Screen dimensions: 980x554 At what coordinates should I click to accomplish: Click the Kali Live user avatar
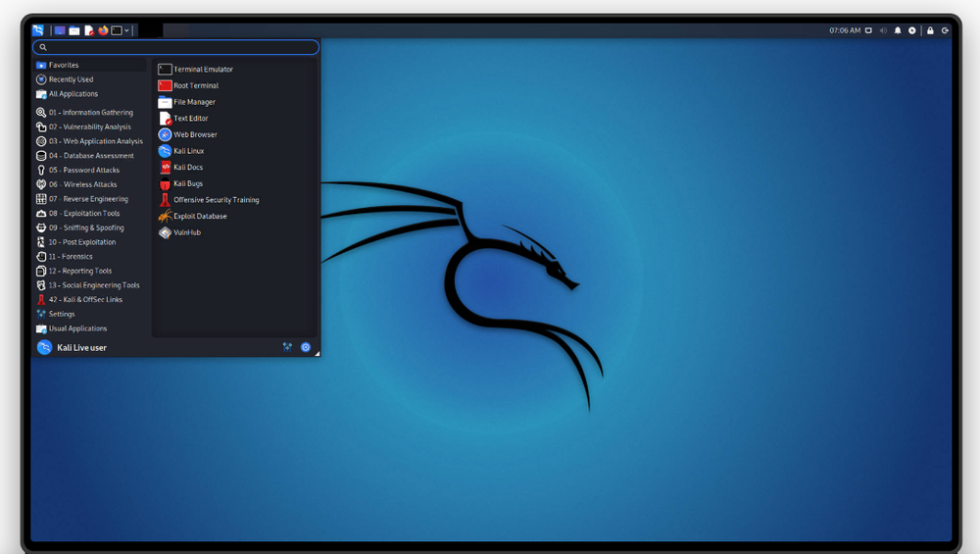click(x=44, y=348)
